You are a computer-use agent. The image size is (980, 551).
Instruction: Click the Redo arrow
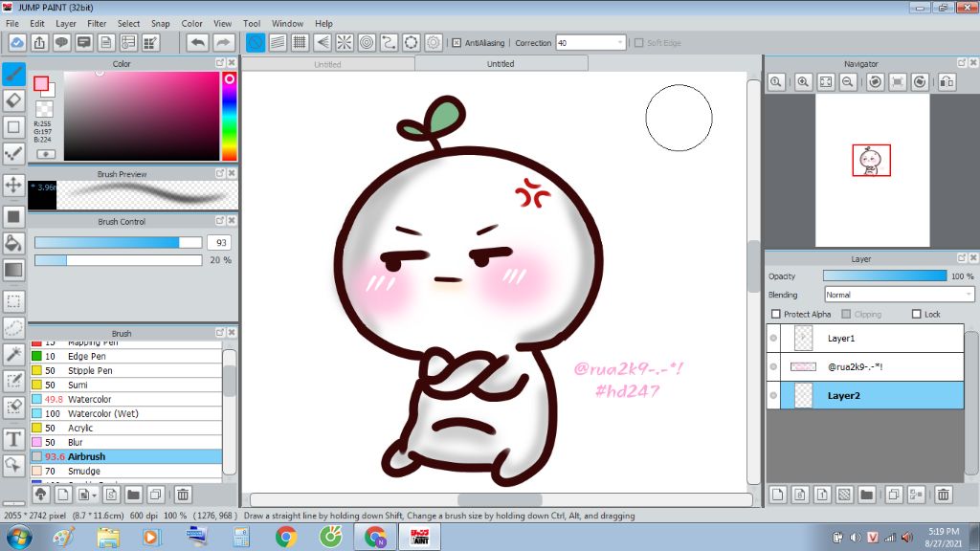point(222,42)
